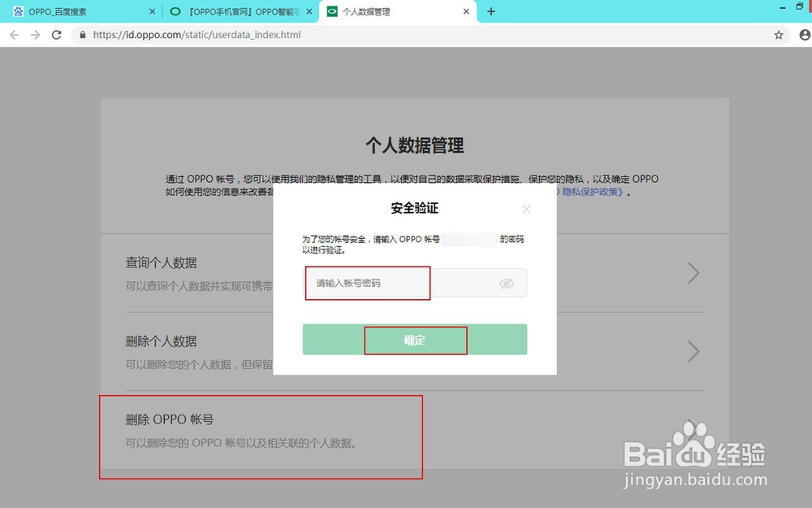Go forward in browser history

click(x=35, y=35)
